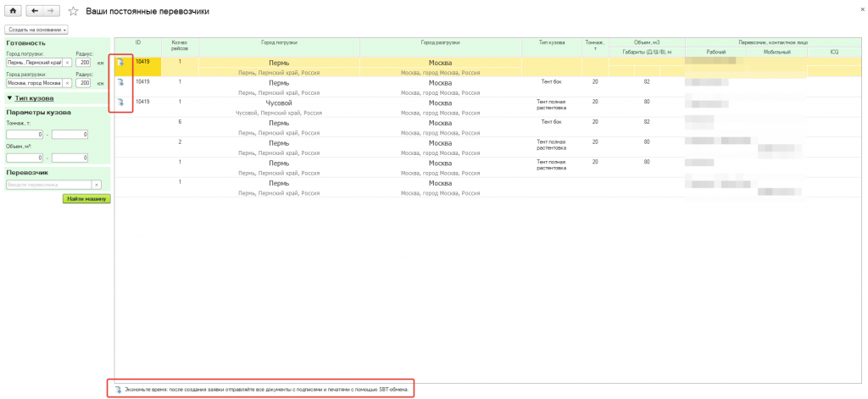The image size is (868, 399).
Task: Click SBT exchange icon in highlighted yellow row
Action: click(x=120, y=62)
